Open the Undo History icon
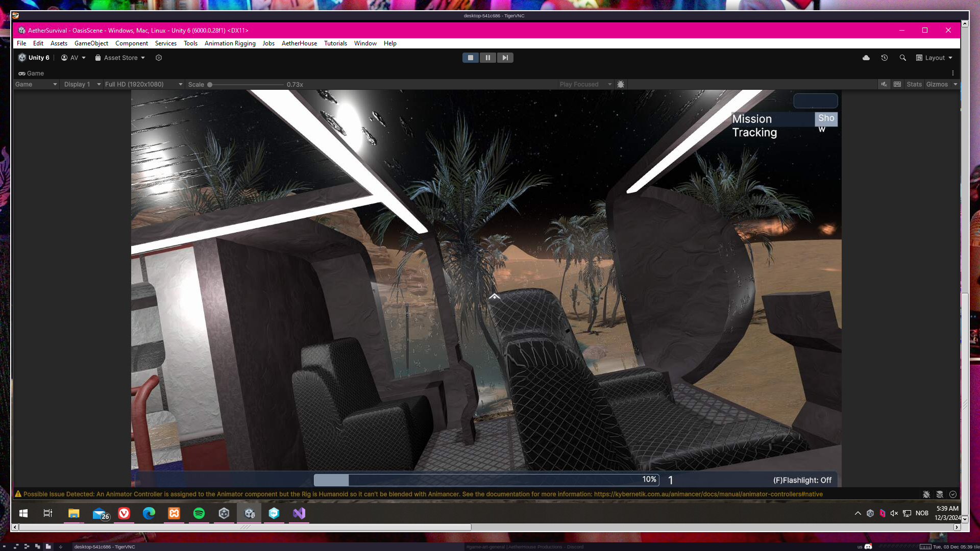 pos(885,58)
